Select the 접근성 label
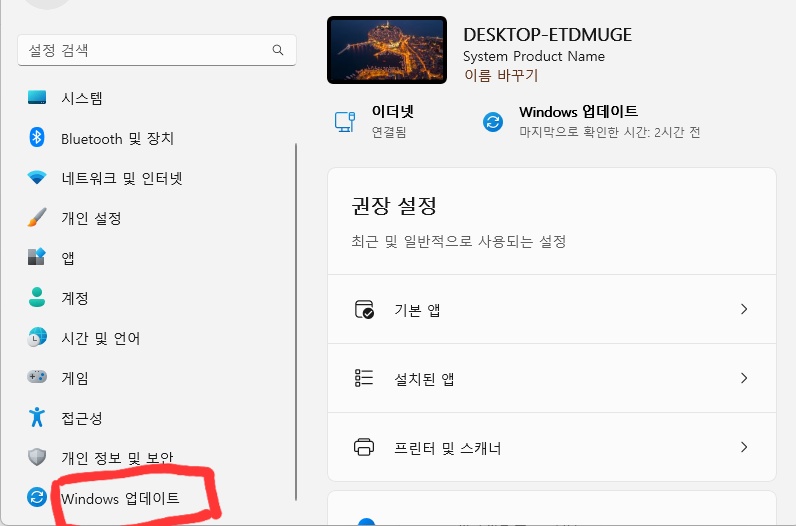Screen dimensions: 796x526 click(82, 418)
